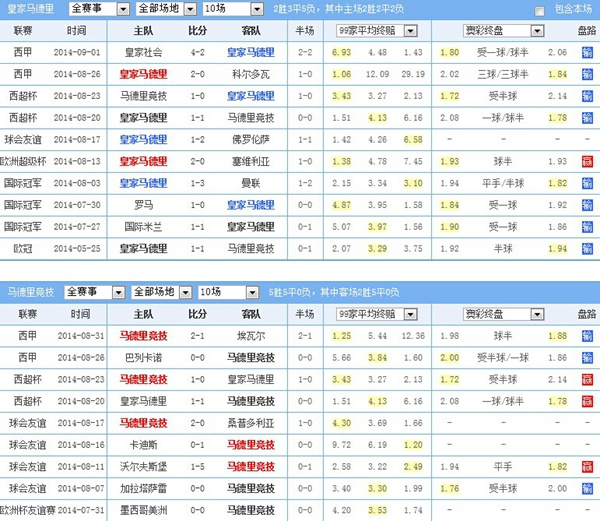Image resolution: width=600 pixels, height=521 pixels.
Task: Open 塞维利亚 team link
Action: (x=251, y=161)
